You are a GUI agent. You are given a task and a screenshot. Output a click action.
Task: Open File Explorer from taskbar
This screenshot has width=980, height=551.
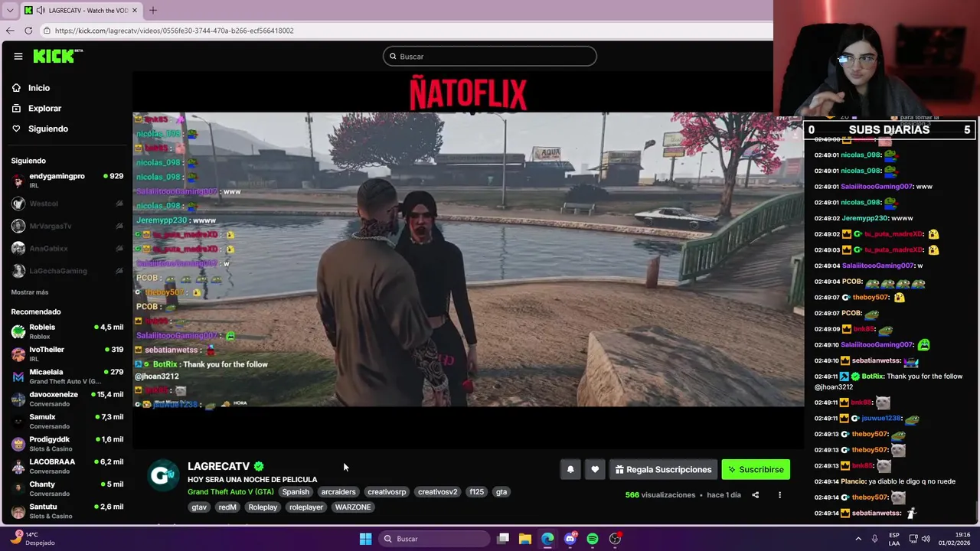click(x=525, y=539)
